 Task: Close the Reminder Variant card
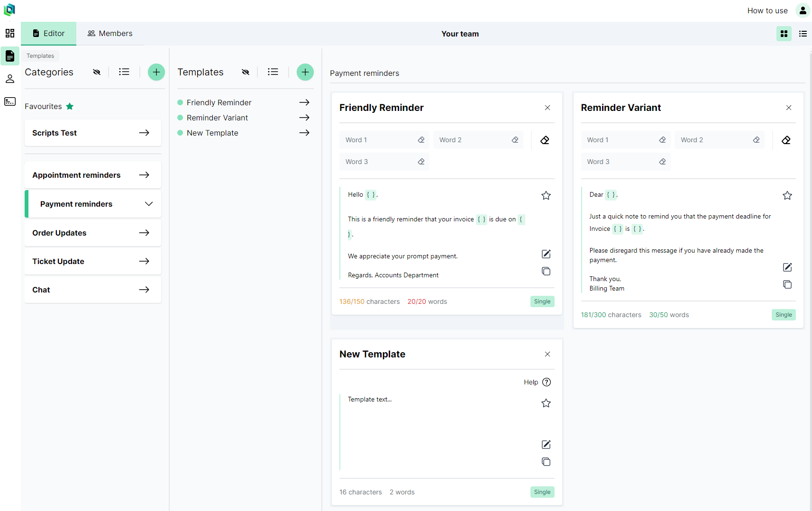point(789,108)
